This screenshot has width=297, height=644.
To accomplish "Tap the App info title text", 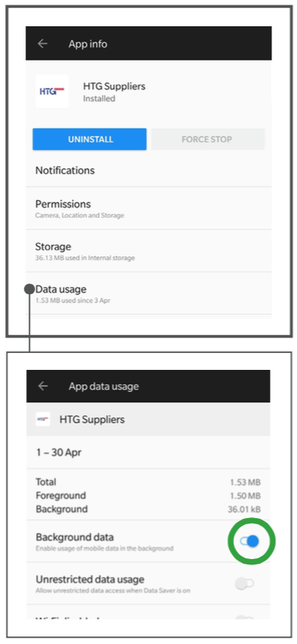I will click(88, 44).
